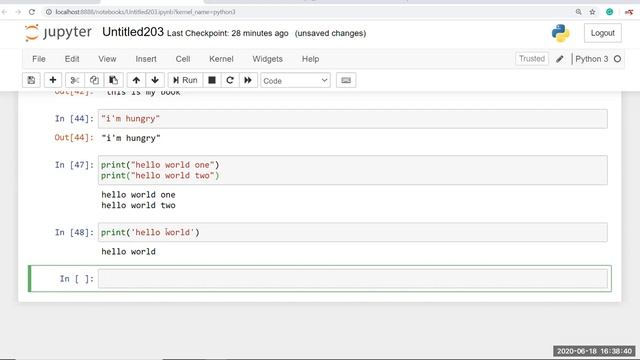Click the browser address bar URL
Viewport: 640px width, 360px height.
point(145,12)
